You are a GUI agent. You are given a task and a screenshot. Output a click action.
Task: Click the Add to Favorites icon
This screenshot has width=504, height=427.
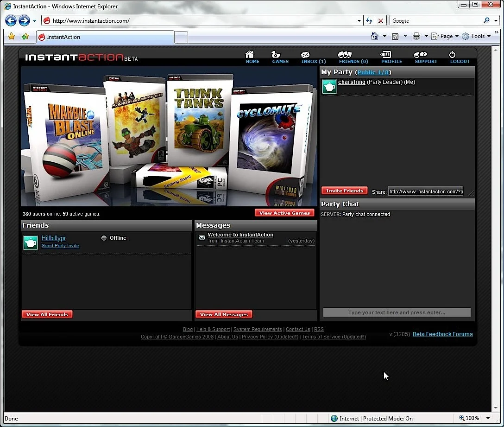pyautogui.click(x=25, y=36)
